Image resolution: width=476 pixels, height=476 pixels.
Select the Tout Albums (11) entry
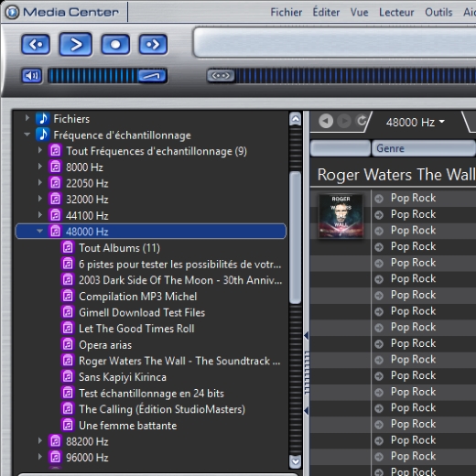coord(119,248)
